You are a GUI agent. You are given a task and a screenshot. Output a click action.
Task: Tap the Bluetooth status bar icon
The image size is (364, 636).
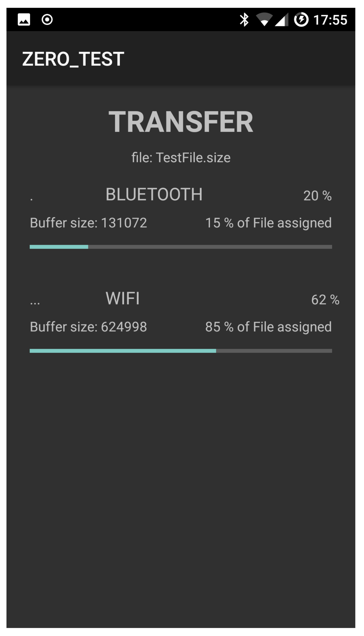tap(244, 19)
